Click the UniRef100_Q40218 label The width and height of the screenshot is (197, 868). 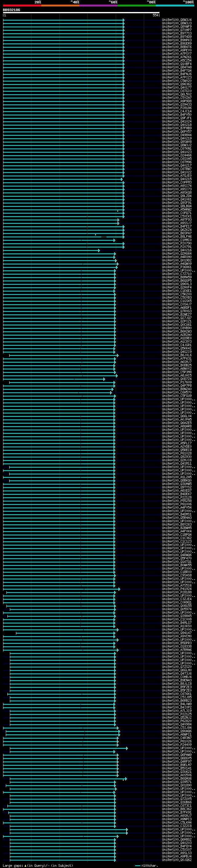point(177,125)
